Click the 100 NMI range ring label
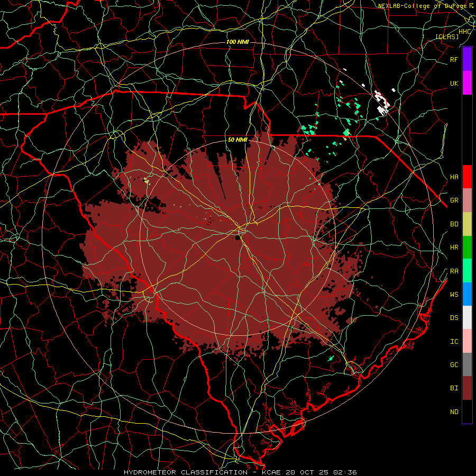The width and height of the screenshot is (476, 476). click(237, 42)
